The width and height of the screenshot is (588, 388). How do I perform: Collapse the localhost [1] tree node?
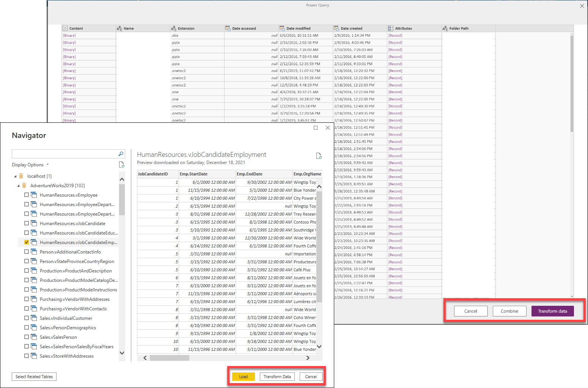(x=16, y=176)
